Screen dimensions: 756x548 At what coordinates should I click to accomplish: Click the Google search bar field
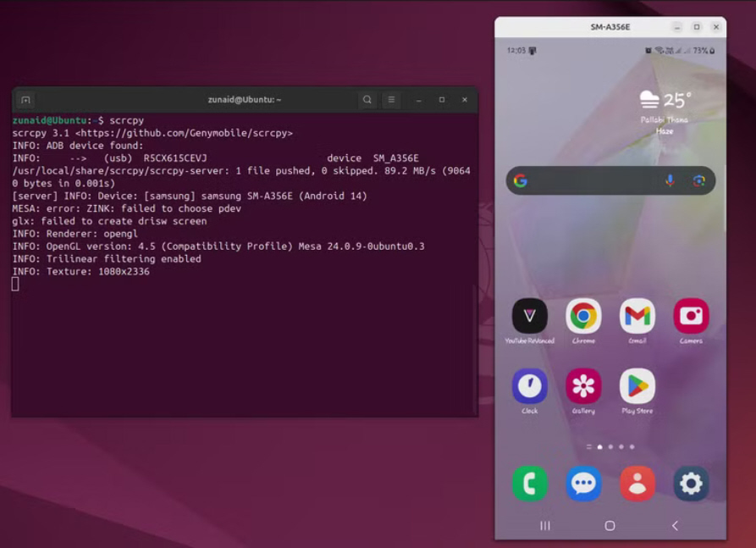click(611, 181)
